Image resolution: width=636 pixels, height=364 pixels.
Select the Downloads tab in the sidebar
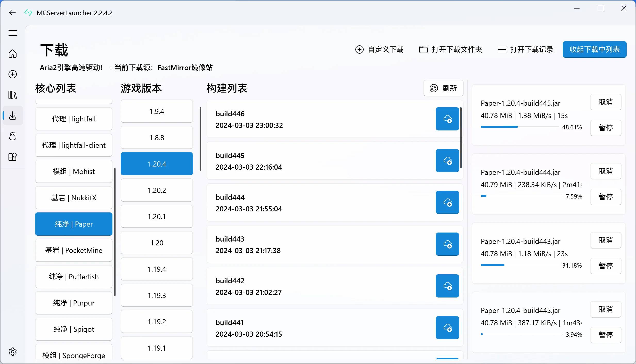(12, 116)
